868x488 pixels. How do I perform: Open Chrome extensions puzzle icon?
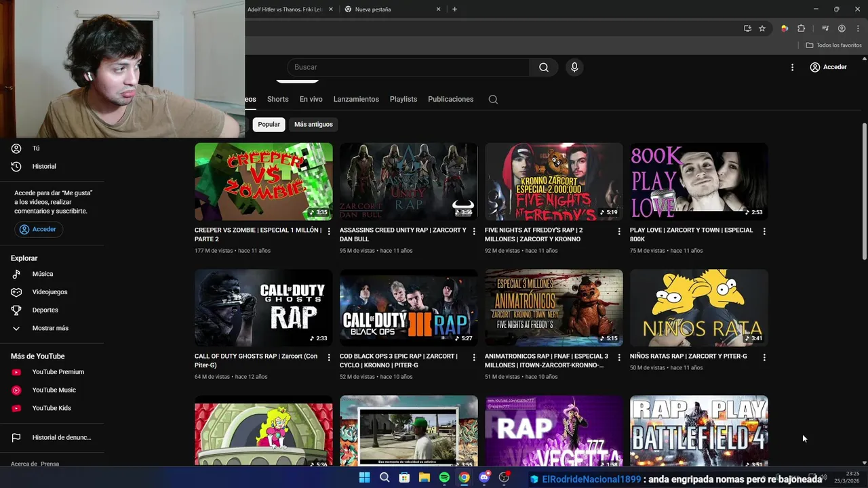tap(801, 28)
